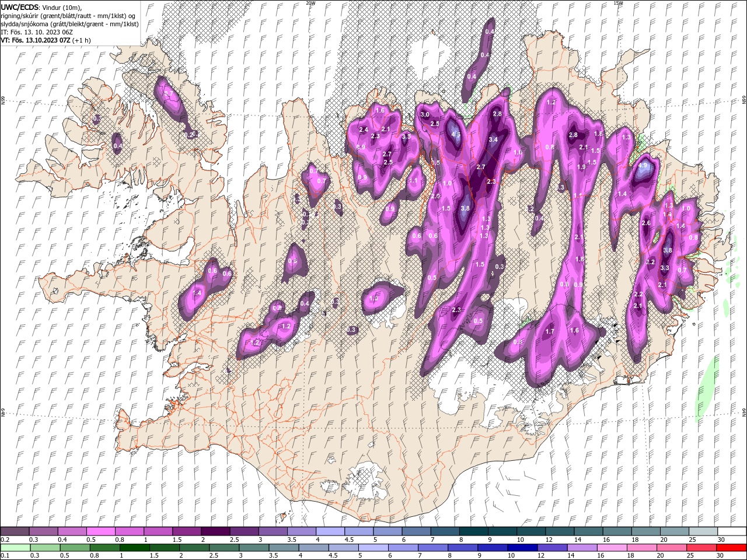Click the 2.4 snowfall value on the map
The image size is (747, 560).
coord(364,129)
